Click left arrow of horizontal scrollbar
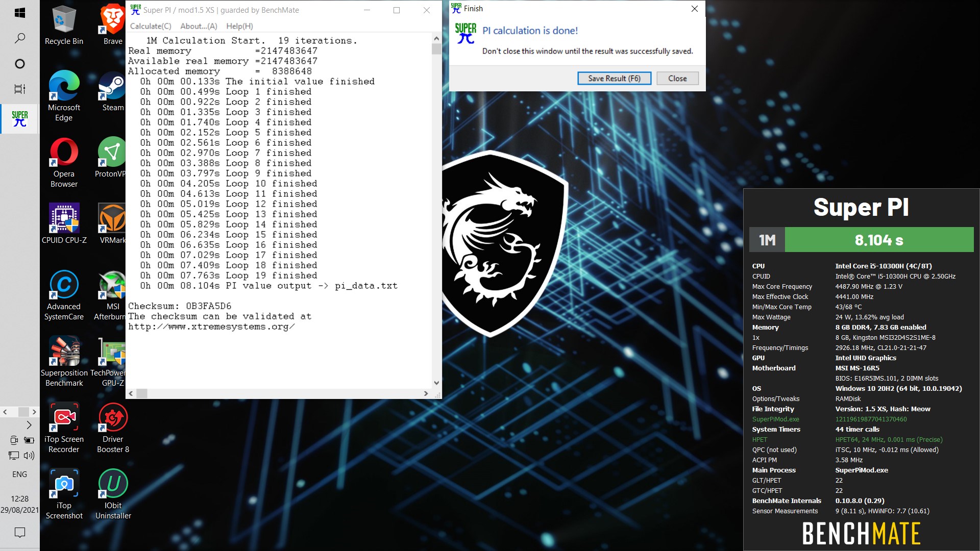980x551 pixels. (131, 393)
